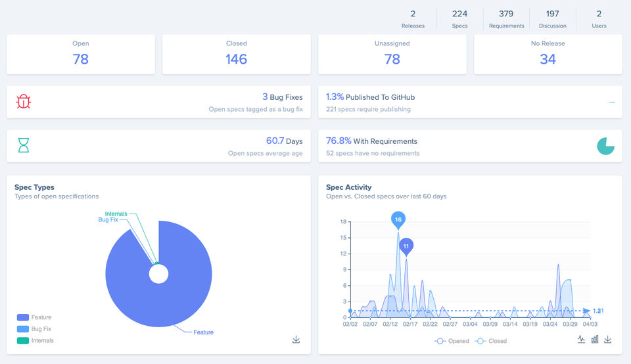Click the peak marker labeled 11
Viewport: 631px width, 364px height.
coord(406,246)
